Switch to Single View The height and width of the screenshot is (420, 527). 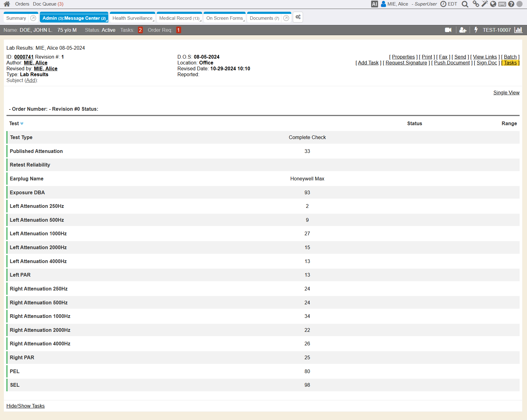506,93
